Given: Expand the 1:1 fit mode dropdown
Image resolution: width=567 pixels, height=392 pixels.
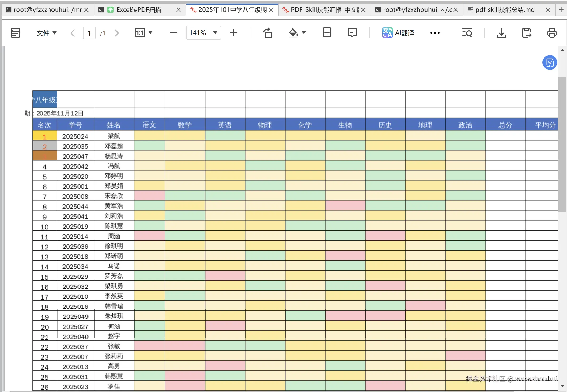Looking at the screenshot, I should 150,33.
